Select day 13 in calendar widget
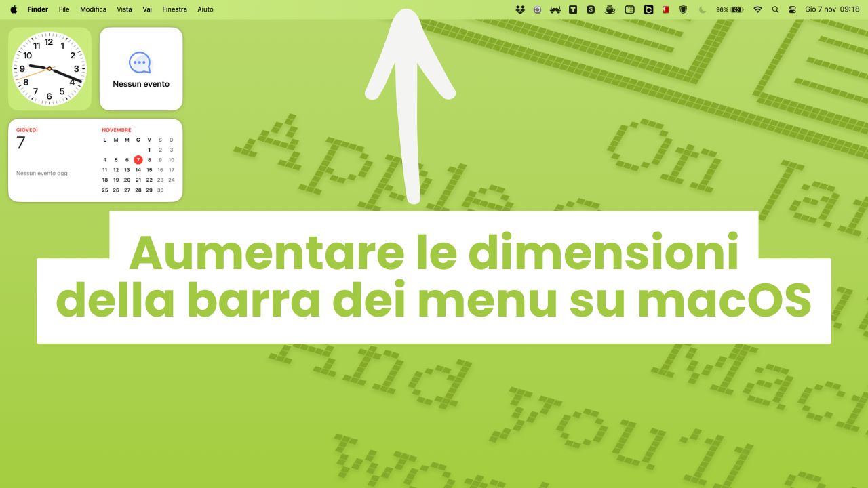The height and width of the screenshot is (488, 868). click(127, 170)
